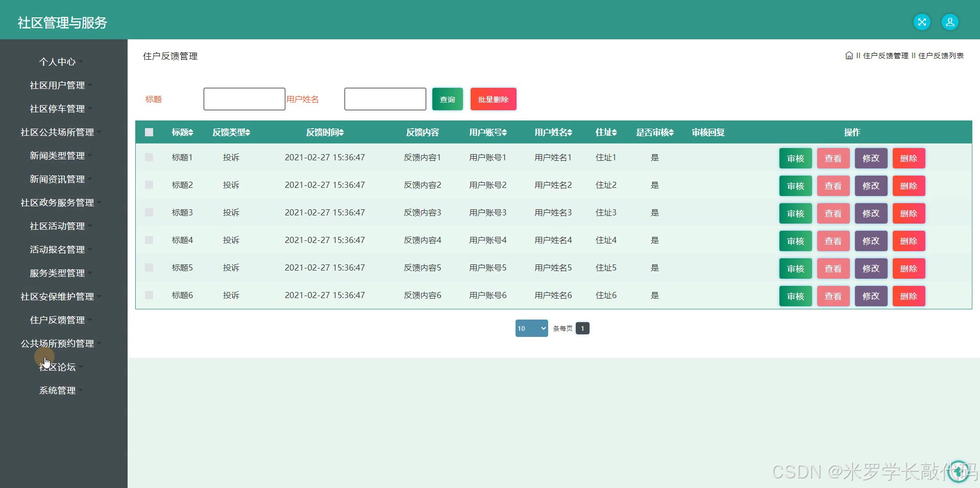The height and width of the screenshot is (488, 980).
Task: Open 社区安保维护管理 in sidebar
Action: 61,297
